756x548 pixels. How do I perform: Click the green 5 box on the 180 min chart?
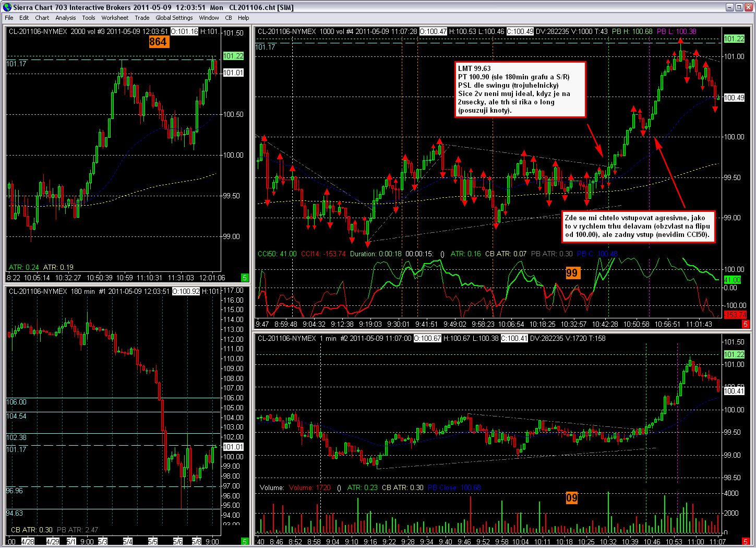[x=245, y=541]
